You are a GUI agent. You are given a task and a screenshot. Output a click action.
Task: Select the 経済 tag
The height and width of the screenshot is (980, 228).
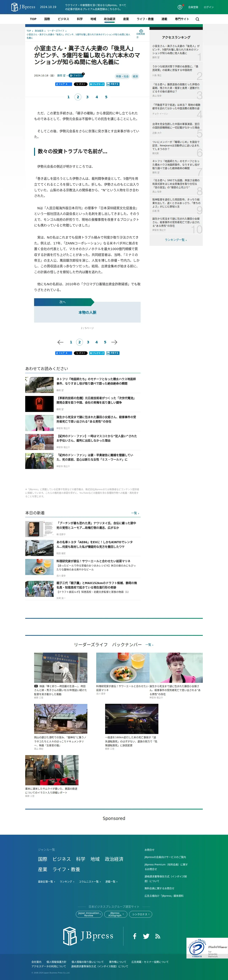(135, 76)
